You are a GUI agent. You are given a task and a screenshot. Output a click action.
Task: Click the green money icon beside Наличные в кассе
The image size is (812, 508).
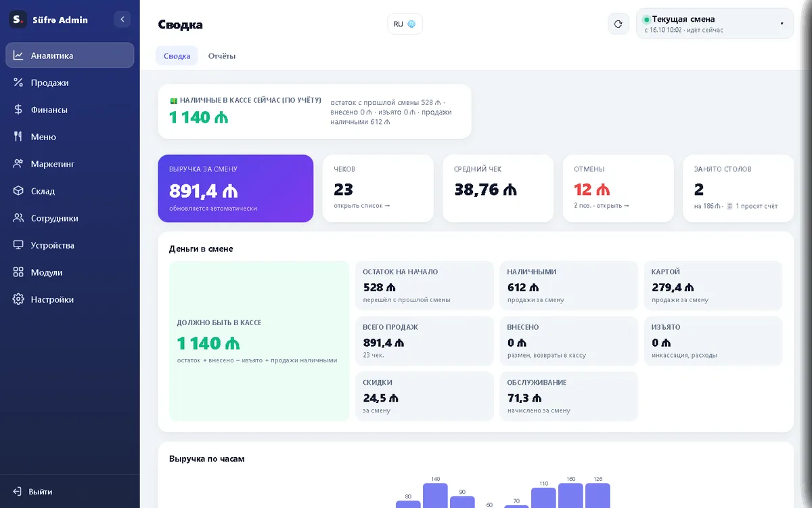click(x=173, y=100)
